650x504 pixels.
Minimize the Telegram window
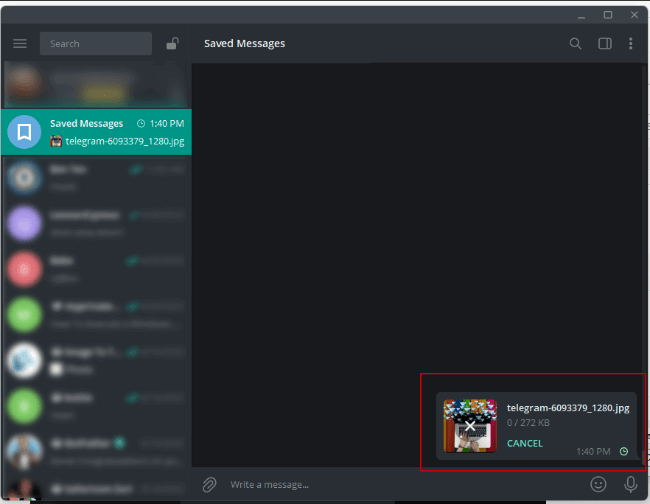581,15
